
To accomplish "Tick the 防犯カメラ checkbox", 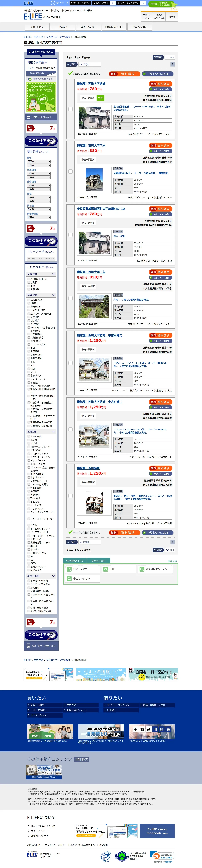I will (29, 570).
